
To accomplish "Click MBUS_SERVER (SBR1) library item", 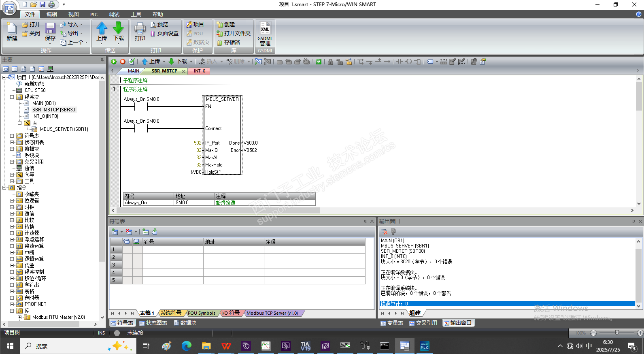I will point(64,129).
